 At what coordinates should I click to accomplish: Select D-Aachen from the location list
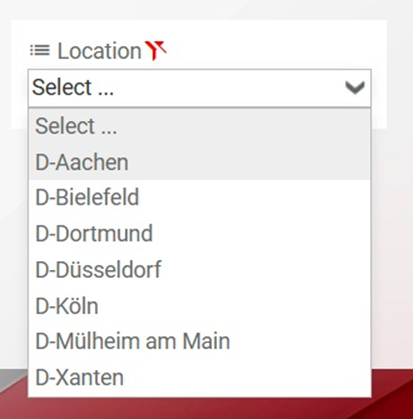(199, 162)
